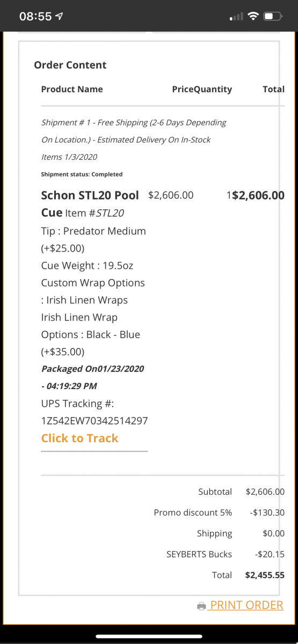Open the Click to Track link
Viewport: 298px width, 644px height.
pos(79,438)
